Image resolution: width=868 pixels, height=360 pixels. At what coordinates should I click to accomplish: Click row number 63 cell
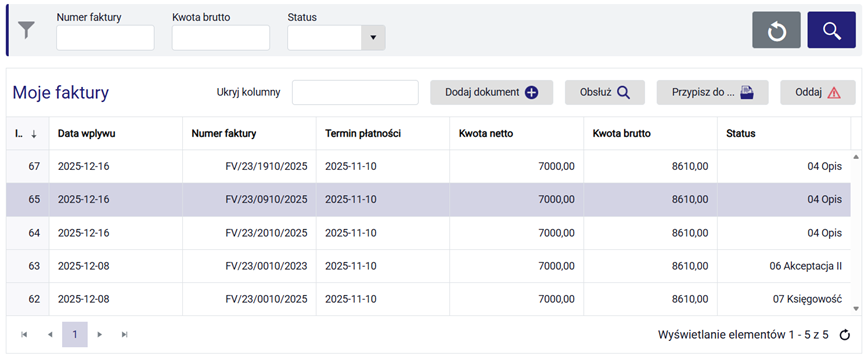point(28,266)
